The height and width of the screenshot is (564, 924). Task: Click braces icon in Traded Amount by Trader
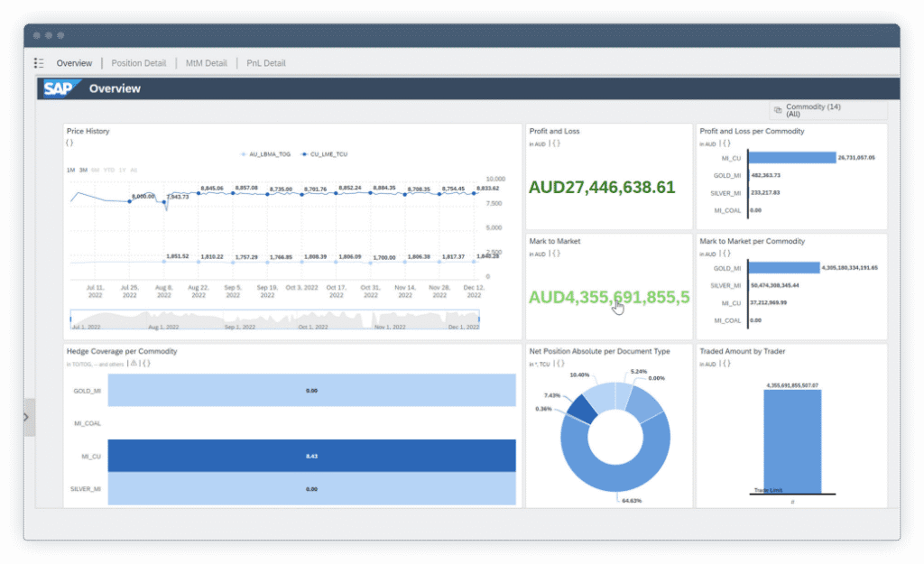727,364
